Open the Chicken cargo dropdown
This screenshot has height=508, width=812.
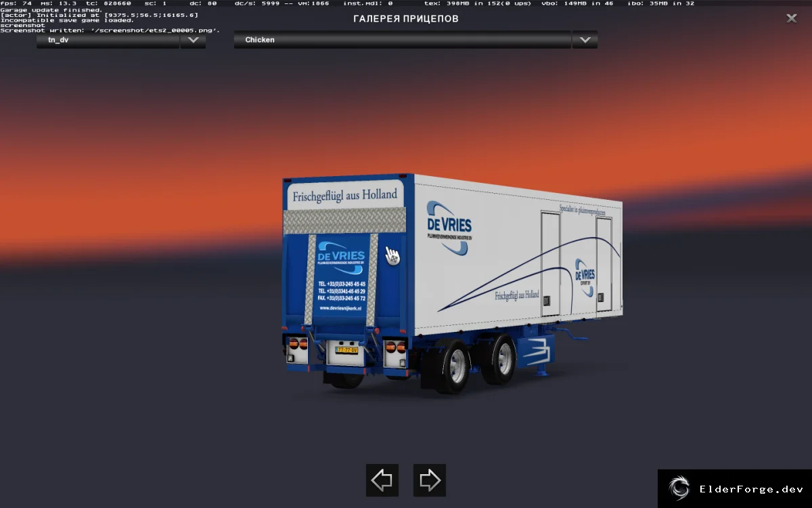(403, 40)
